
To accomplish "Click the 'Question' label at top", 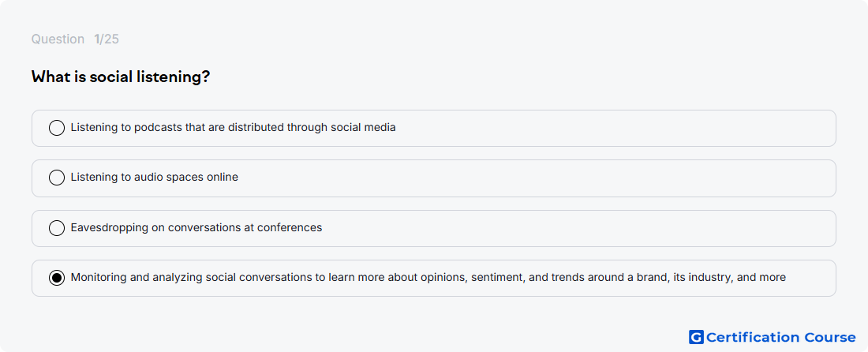I will pos(58,39).
